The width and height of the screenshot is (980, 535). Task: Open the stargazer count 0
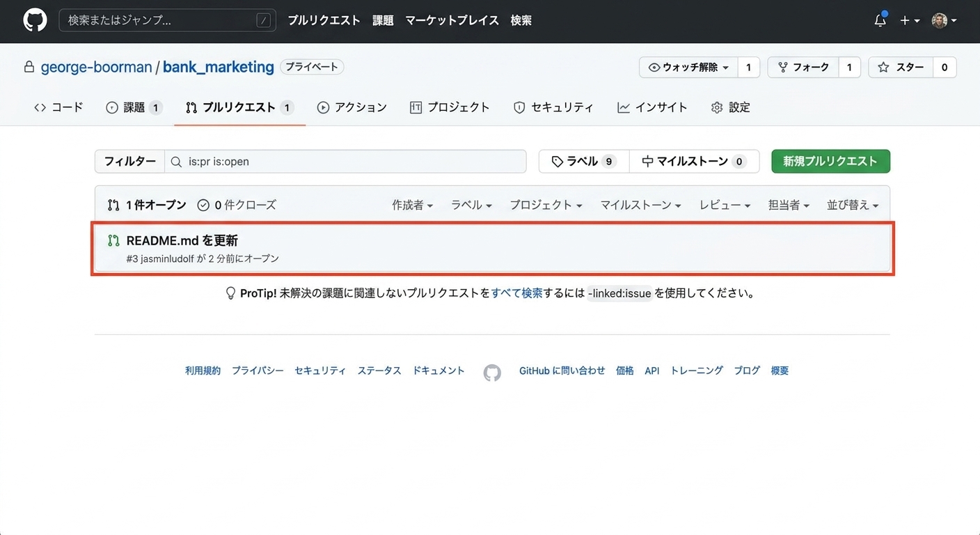pyautogui.click(x=945, y=68)
